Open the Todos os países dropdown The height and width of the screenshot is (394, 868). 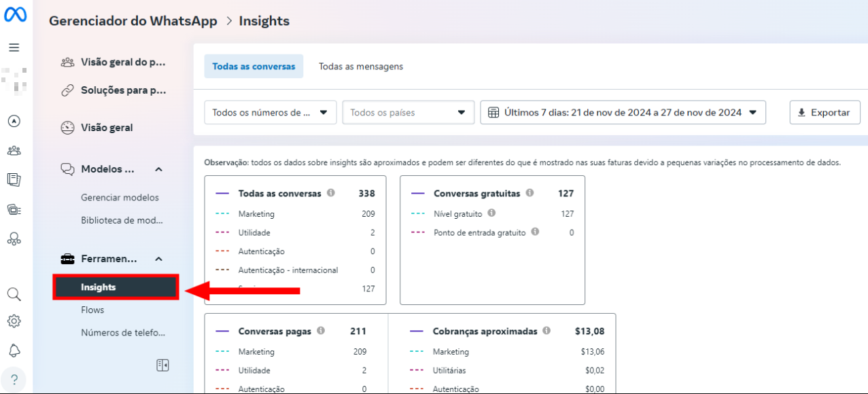[x=408, y=113]
